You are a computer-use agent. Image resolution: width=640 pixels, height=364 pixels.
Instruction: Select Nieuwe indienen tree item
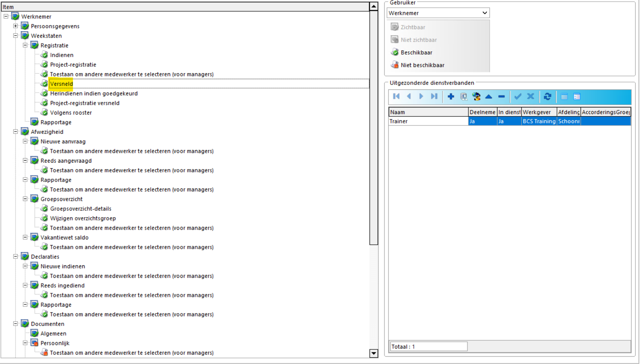click(x=63, y=266)
